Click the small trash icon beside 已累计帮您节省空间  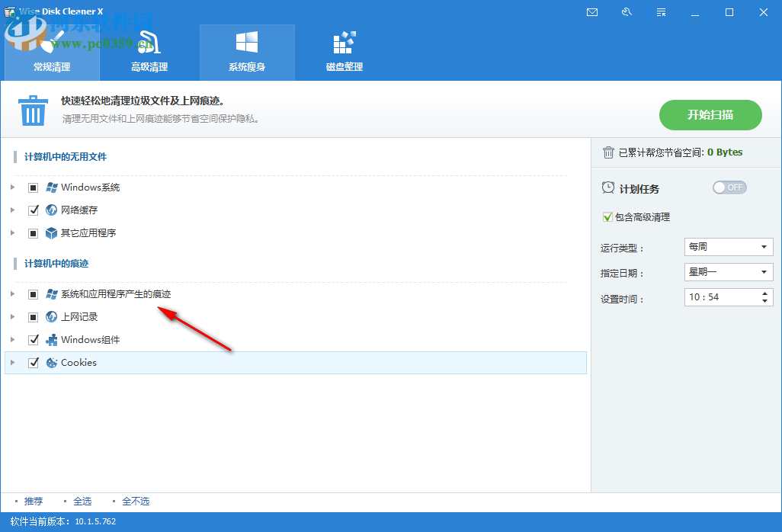pos(608,152)
